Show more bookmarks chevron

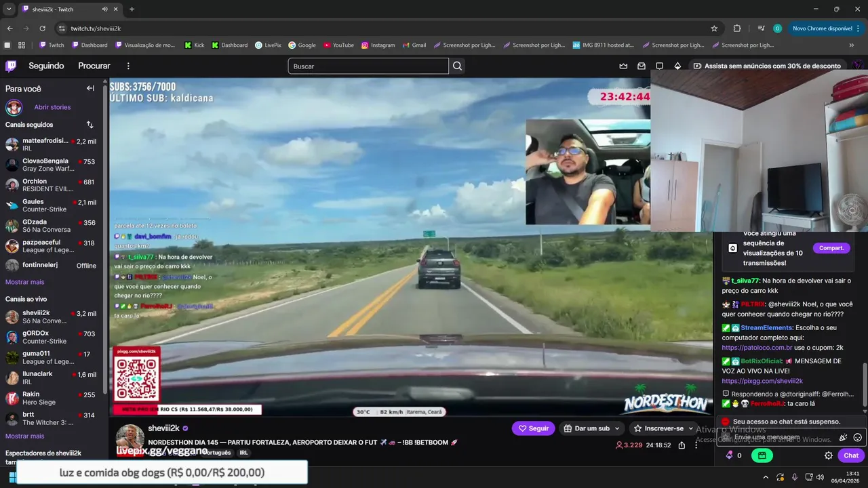click(852, 45)
